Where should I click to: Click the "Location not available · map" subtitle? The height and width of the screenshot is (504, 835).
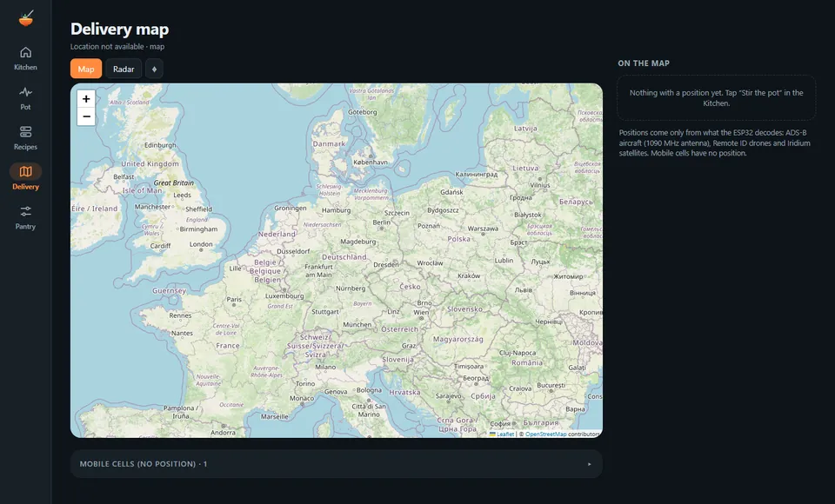click(x=117, y=46)
